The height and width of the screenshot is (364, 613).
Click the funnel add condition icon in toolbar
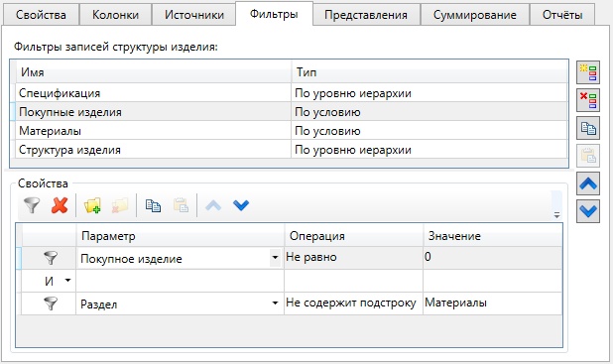click(x=32, y=205)
